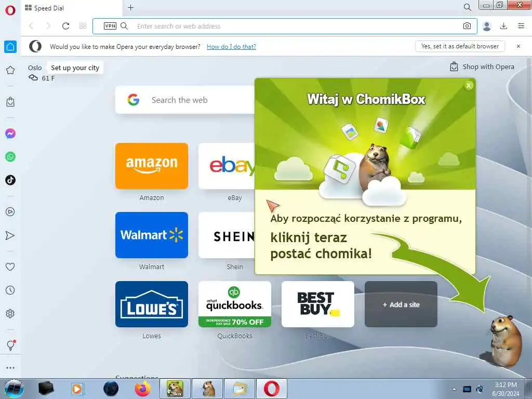Screen dimensions: 532x399
Task: Open Easy Setup sliders icon
Action: point(521,26)
